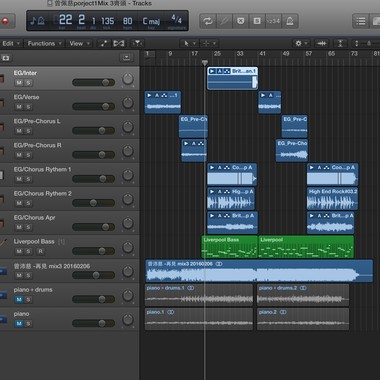Click the LCD display mode note icon
Viewport: 380px width, 380px height.
pos(37,21)
